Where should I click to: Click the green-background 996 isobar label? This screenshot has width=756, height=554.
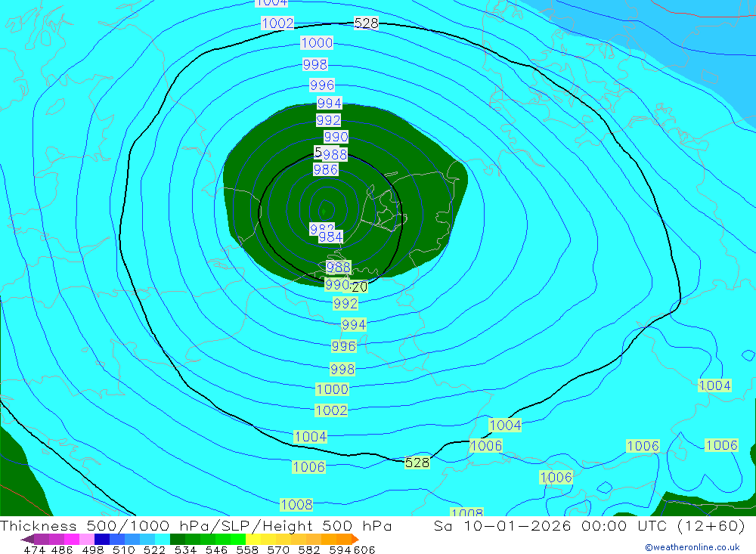[x=344, y=346]
